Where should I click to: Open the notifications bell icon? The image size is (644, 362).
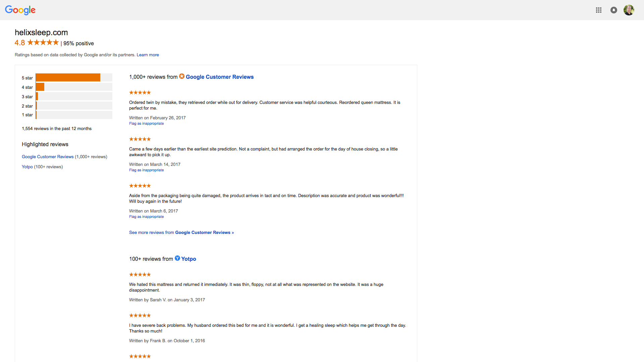[614, 10]
